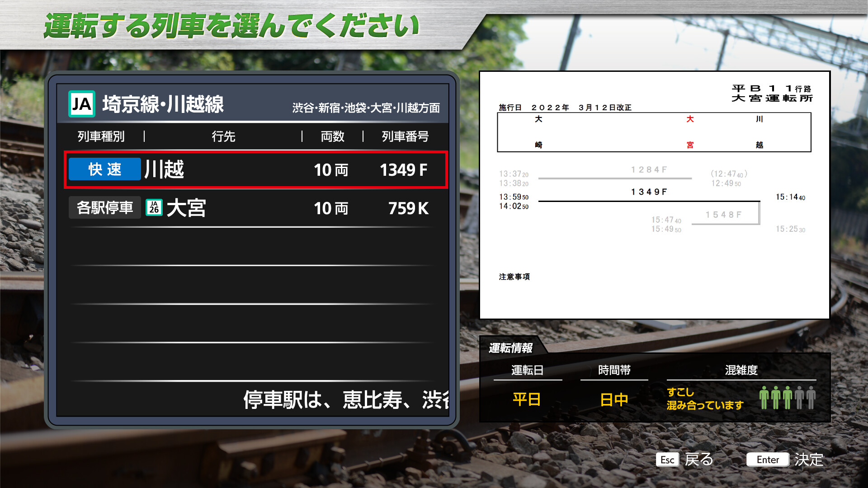Screen dimensions: 868x488
Task: Click the 1548F segment in timetable diagram
Action: coord(724,215)
